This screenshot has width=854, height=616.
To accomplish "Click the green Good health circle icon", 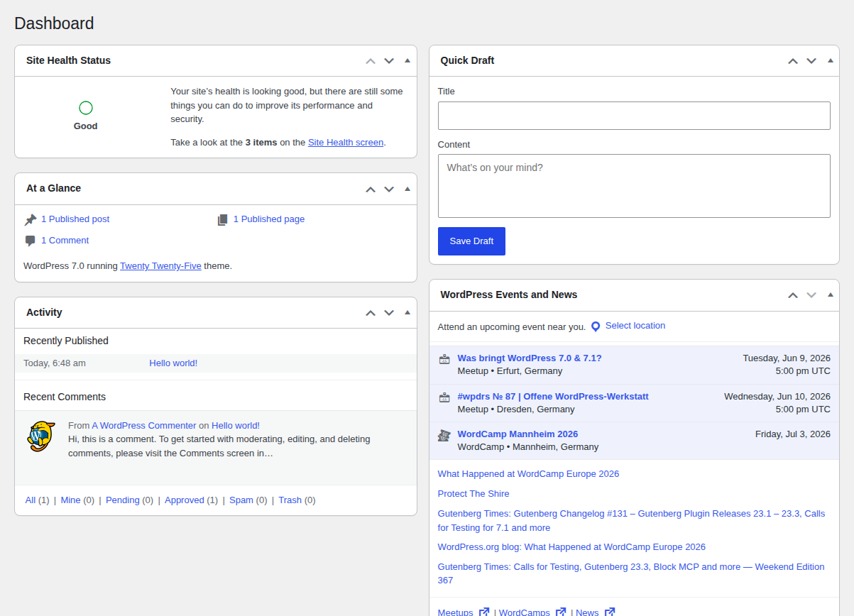I will point(86,108).
